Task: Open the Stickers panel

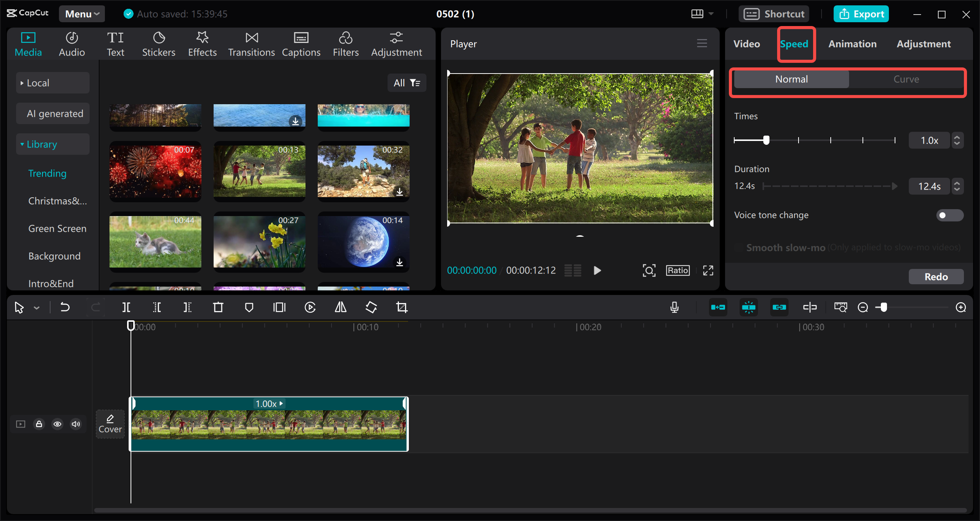Action: 158,43
